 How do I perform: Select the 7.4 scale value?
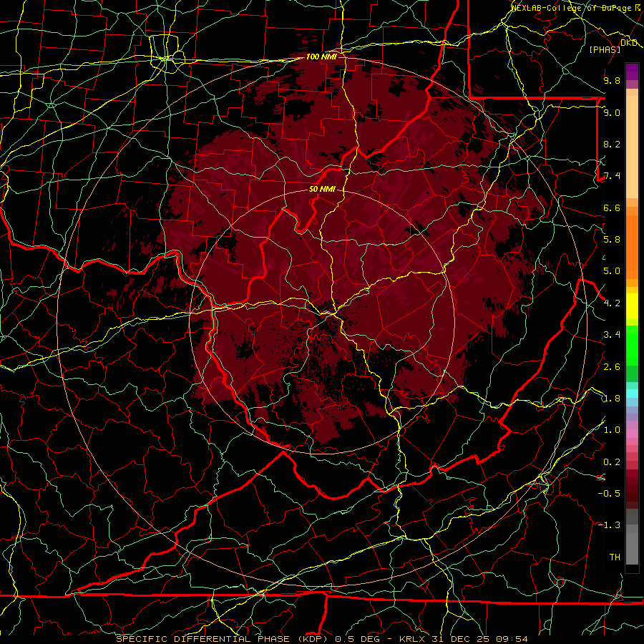(612, 176)
